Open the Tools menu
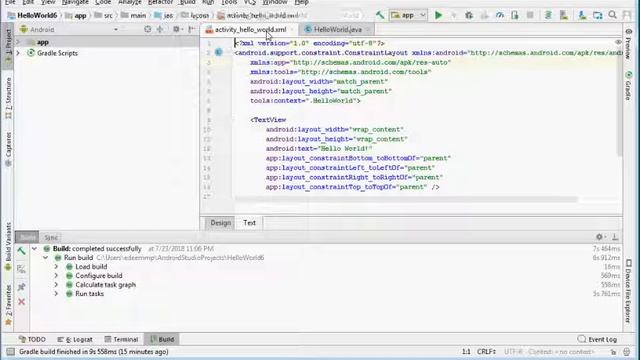Viewport: 640px width, 360px height. point(229,2)
